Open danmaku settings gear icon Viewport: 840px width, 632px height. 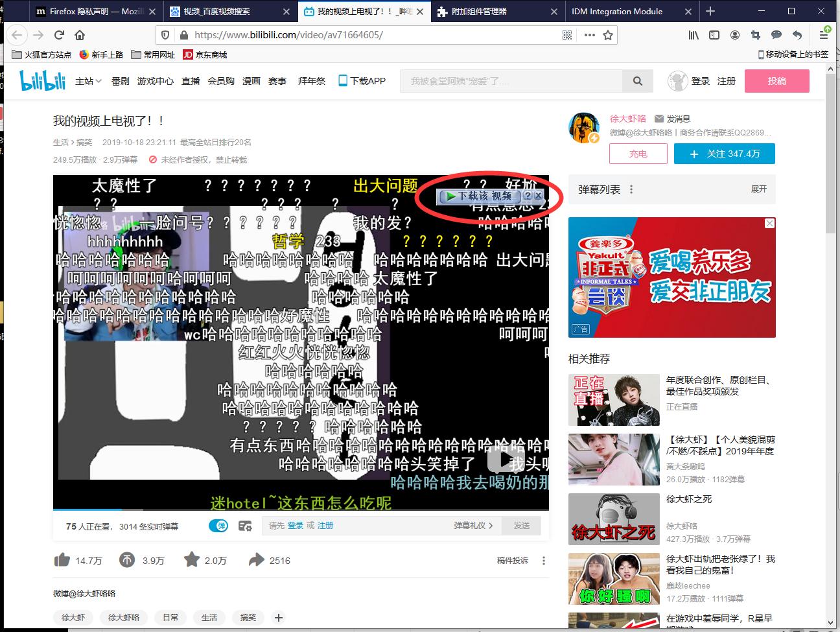tap(245, 526)
